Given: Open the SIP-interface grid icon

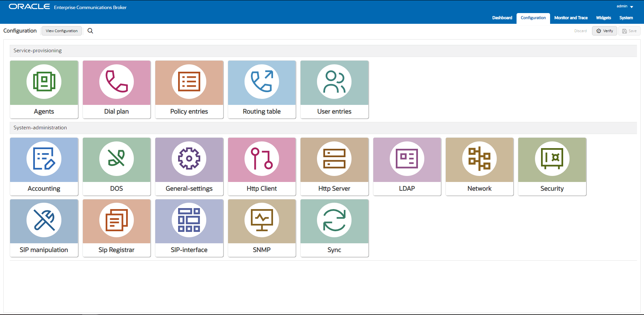Looking at the screenshot, I should pyautogui.click(x=189, y=220).
